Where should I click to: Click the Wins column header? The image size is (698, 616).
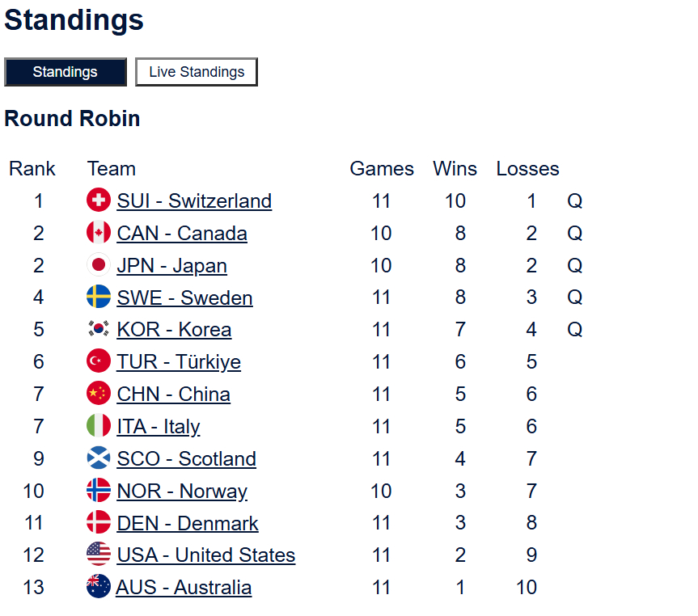(x=455, y=169)
